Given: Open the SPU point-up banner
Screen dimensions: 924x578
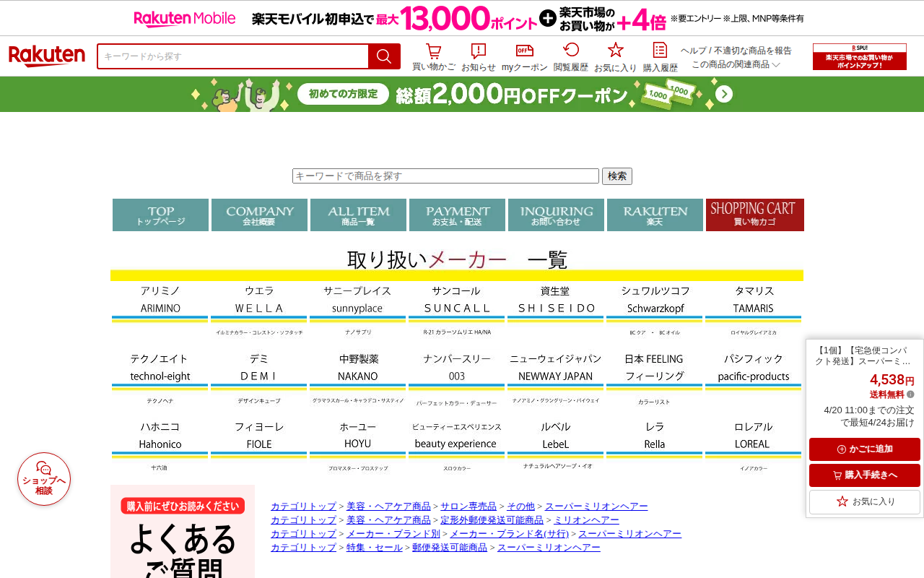Looking at the screenshot, I should pos(860,56).
